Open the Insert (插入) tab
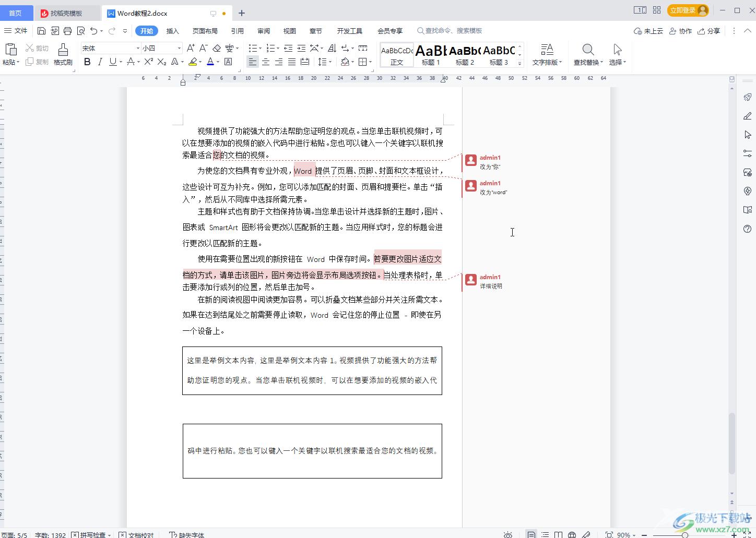This screenshot has height=538, width=756. click(x=172, y=31)
